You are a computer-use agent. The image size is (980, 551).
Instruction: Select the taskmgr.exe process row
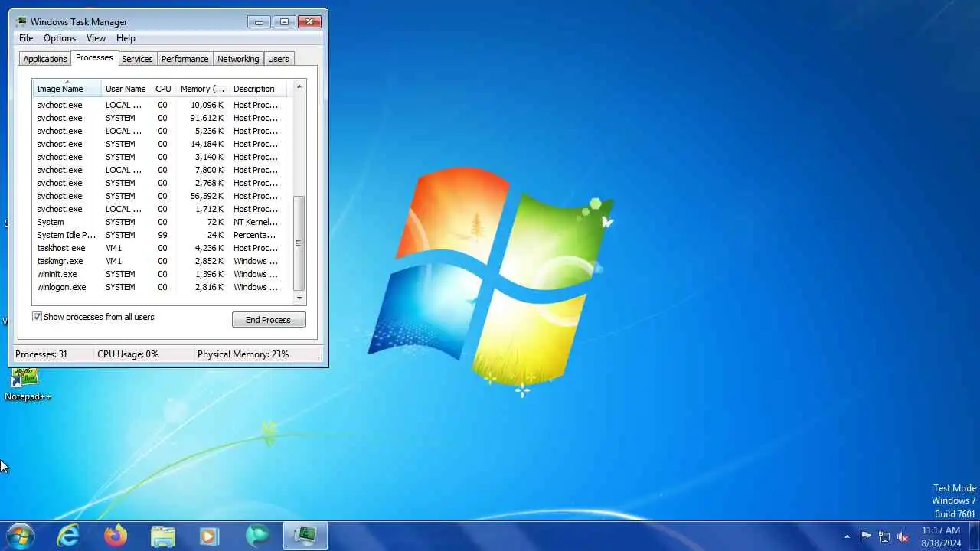click(x=161, y=261)
